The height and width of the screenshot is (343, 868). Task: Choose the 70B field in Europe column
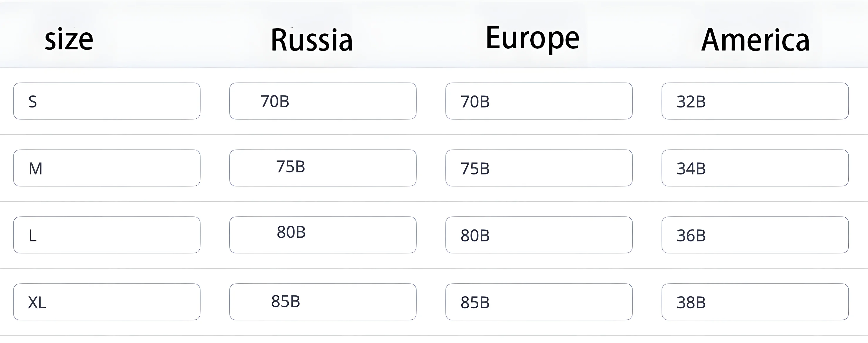coord(539,101)
